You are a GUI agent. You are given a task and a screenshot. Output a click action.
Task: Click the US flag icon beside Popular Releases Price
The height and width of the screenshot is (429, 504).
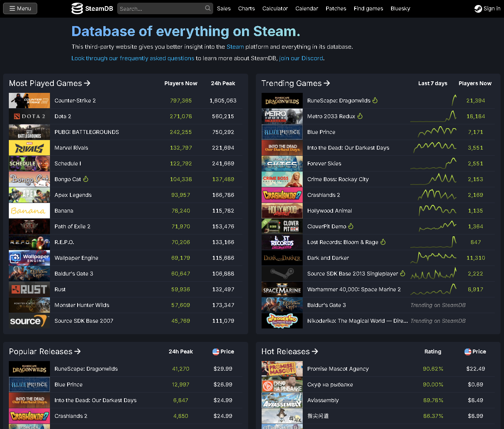click(215, 351)
